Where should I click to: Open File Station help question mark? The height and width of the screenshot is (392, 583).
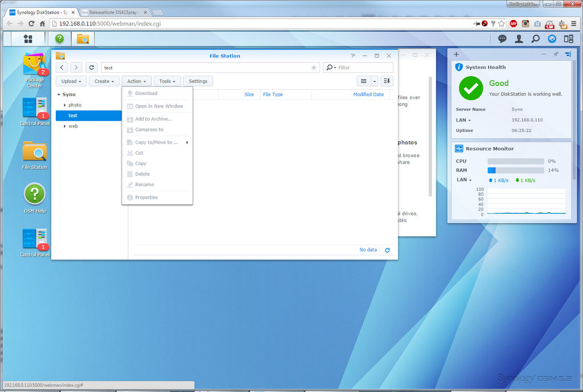pyautogui.click(x=353, y=56)
